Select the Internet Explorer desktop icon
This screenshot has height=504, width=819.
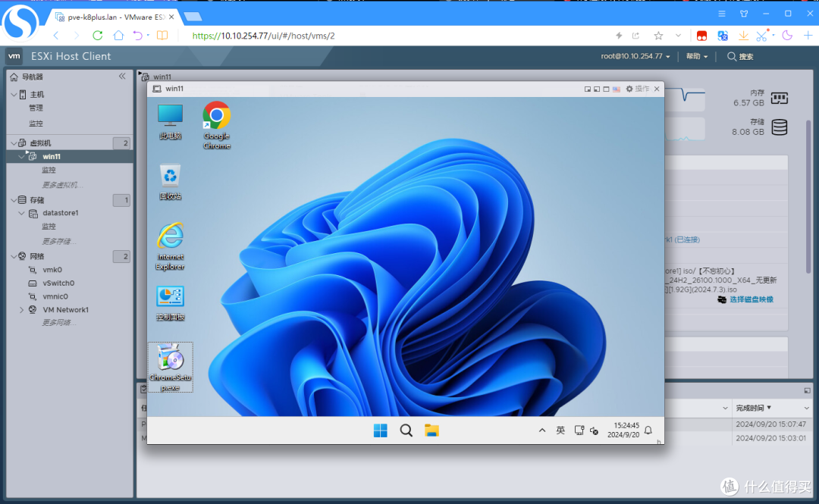click(171, 246)
